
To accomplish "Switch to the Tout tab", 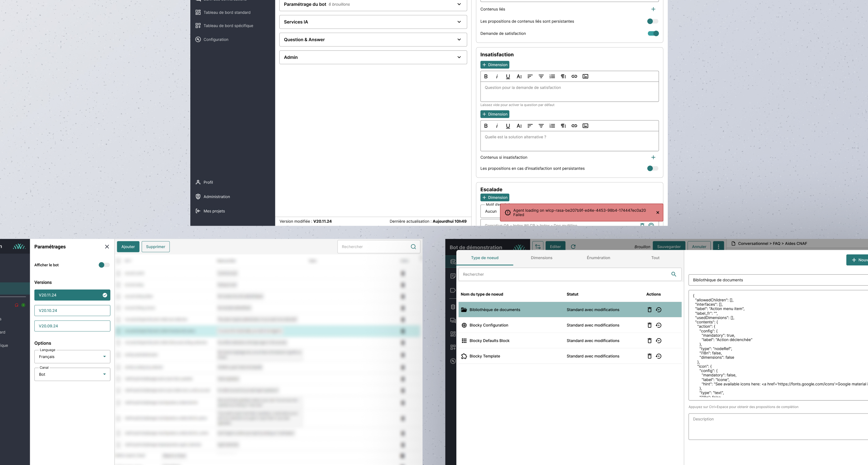I will tap(655, 258).
